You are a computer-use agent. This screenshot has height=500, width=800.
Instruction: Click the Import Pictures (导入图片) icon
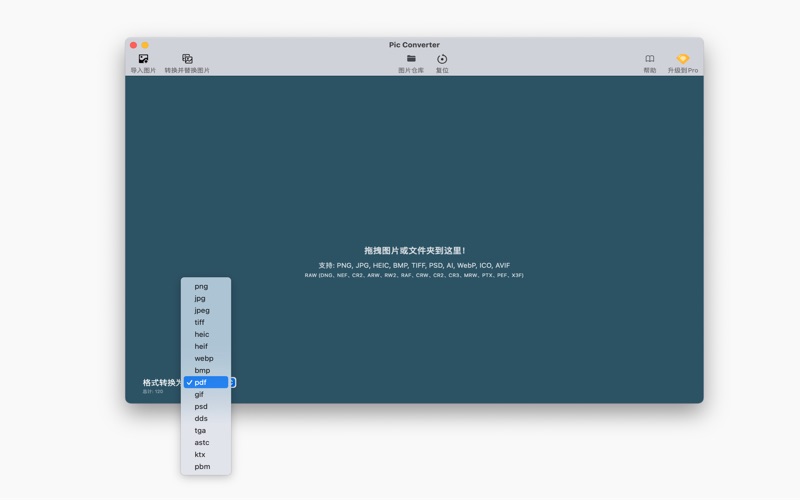coord(143,59)
